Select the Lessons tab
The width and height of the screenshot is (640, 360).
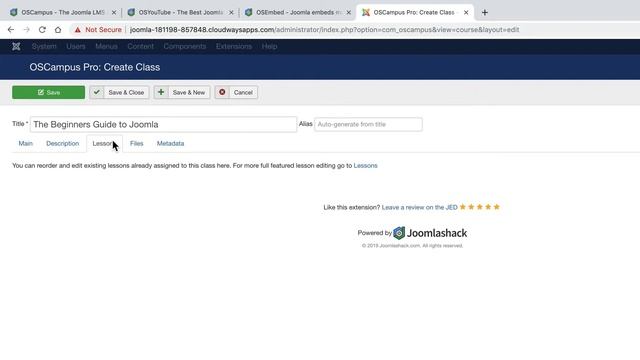(104, 144)
